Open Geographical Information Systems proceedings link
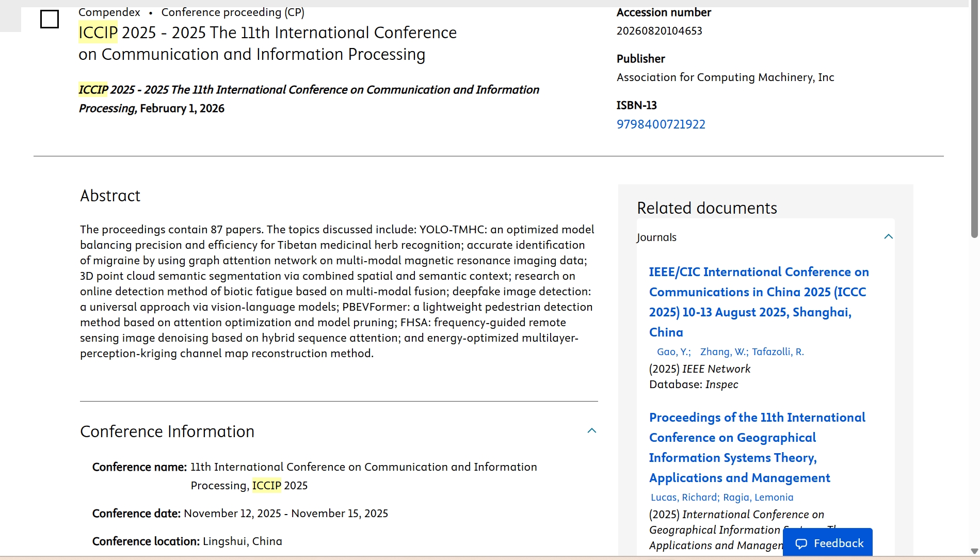 tap(757, 447)
